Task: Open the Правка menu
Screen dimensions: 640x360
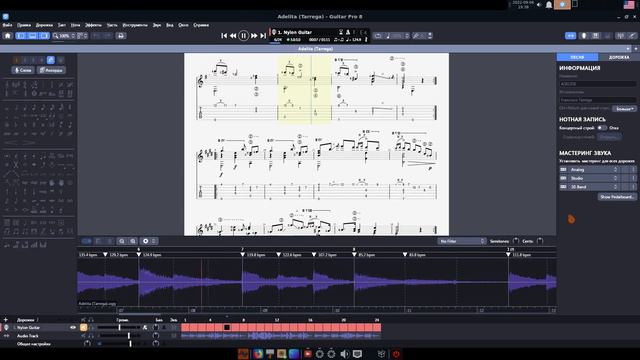Action: [24, 25]
